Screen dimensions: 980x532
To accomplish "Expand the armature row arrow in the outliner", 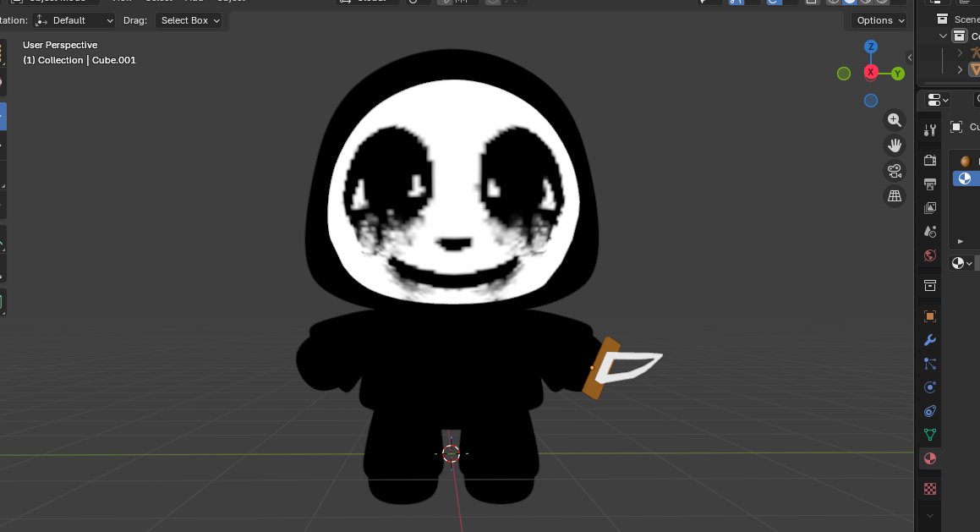I will (960, 53).
